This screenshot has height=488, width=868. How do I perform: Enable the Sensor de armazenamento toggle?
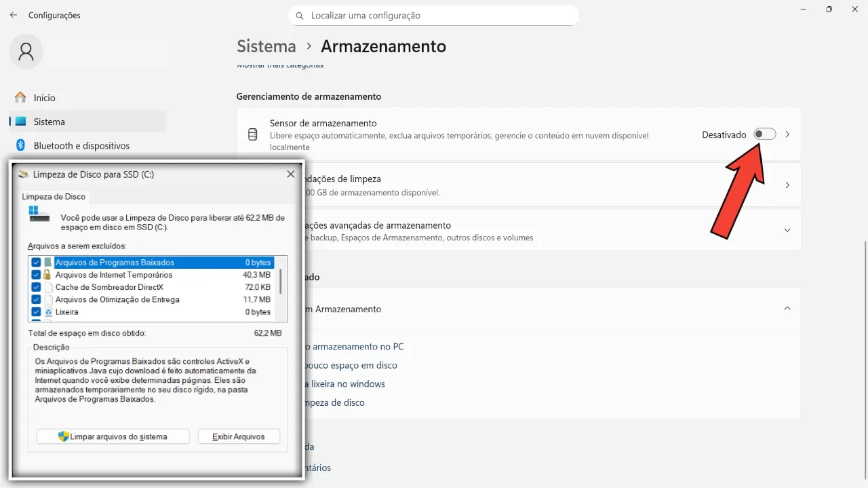765,134
